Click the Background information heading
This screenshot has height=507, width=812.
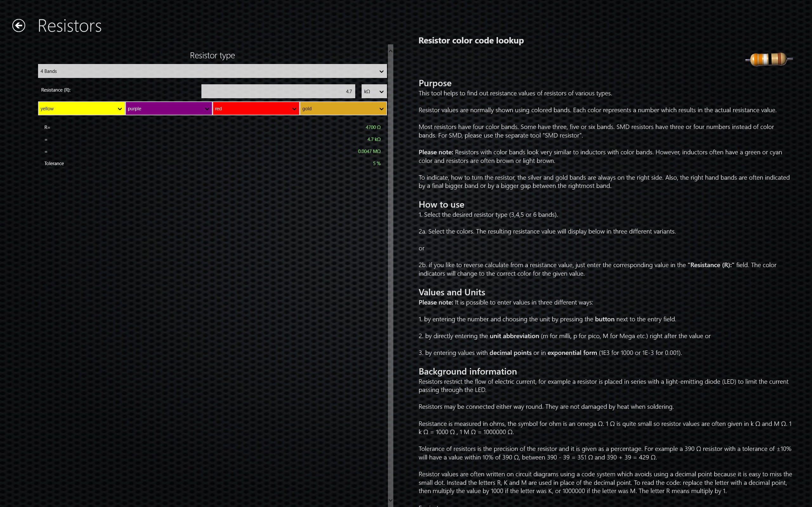(468, 371)
